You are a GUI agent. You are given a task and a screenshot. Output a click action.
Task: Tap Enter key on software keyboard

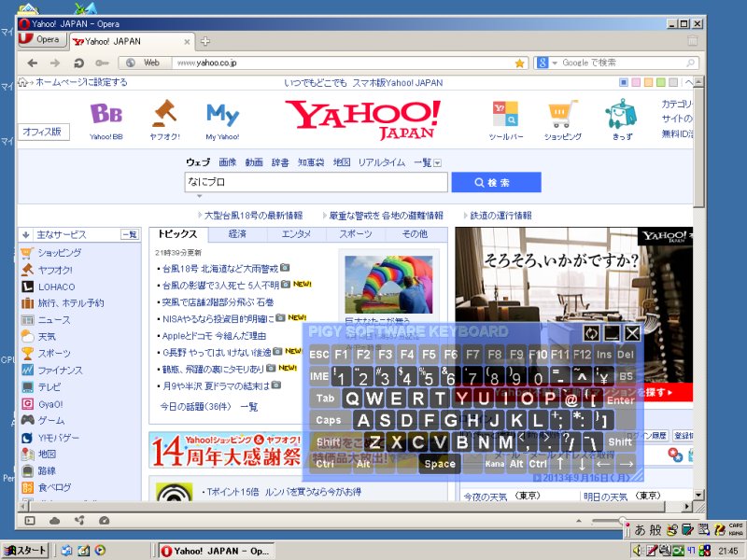pos(621,400)
